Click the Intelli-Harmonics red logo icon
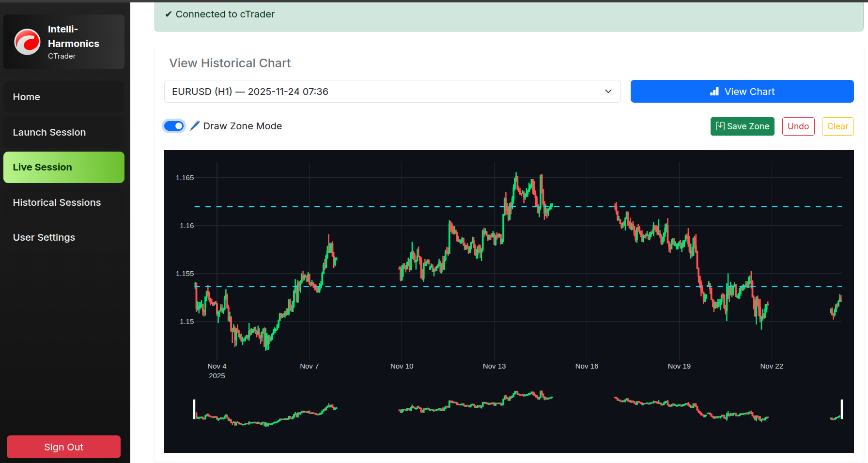The image size is (868, 463). coord(27,42)
